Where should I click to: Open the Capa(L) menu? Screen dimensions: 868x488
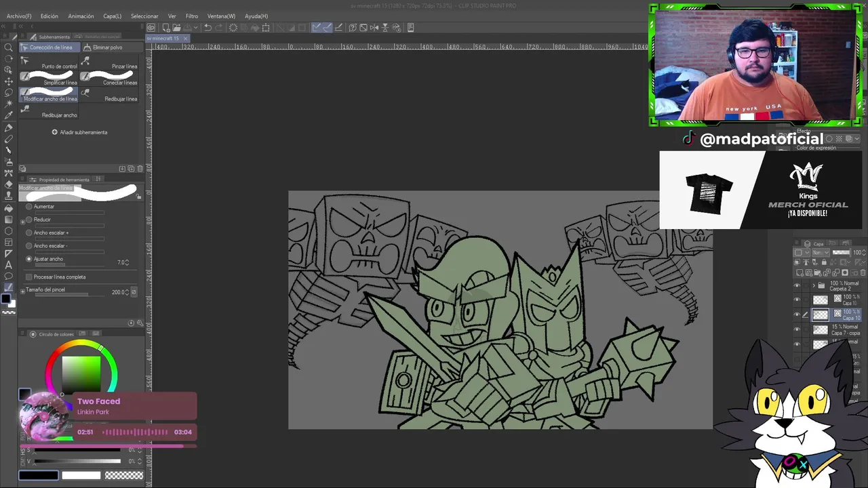click(x=113, y=16)
